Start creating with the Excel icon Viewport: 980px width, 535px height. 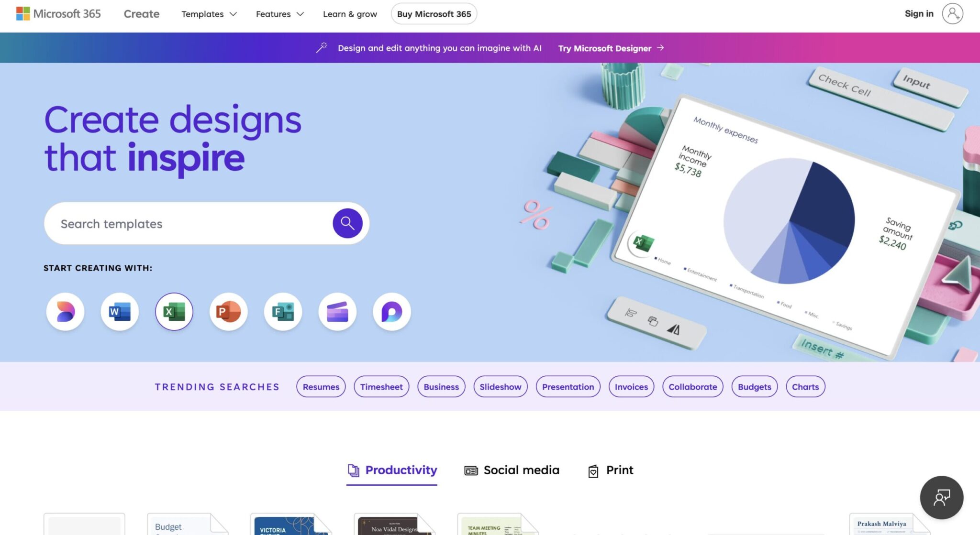point(174,312)
